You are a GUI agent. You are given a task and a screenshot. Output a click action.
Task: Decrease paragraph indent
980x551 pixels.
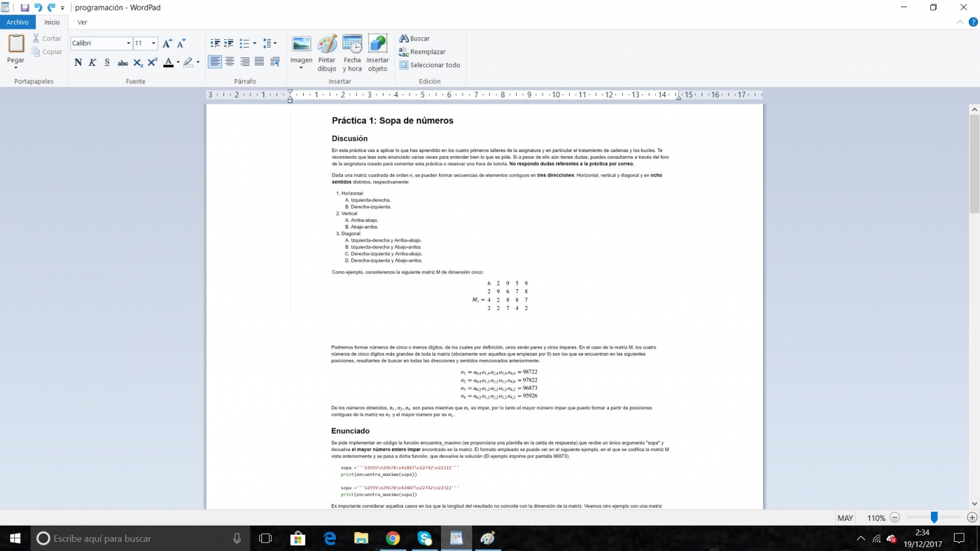[215, 43]
